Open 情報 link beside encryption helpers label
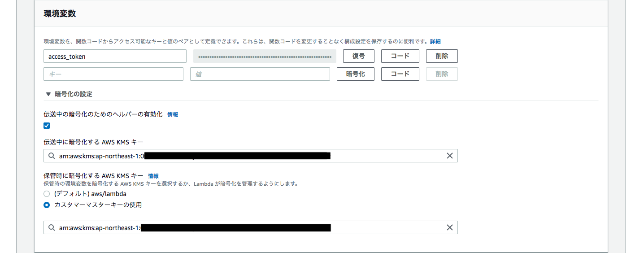 [173, 114]
